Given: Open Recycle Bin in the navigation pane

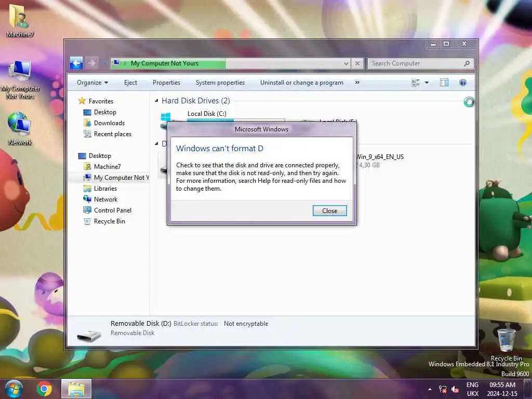Looking at the screenshot, I should [109, 221].
